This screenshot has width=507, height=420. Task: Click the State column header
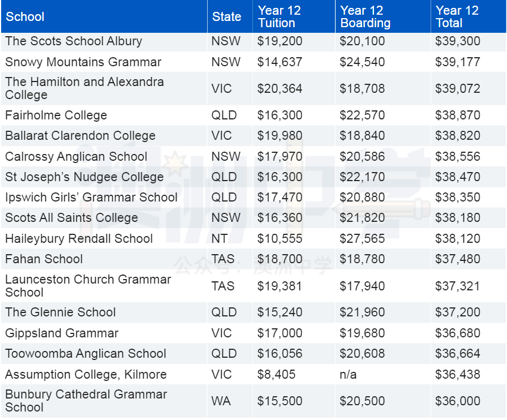[x=226, y=17]
